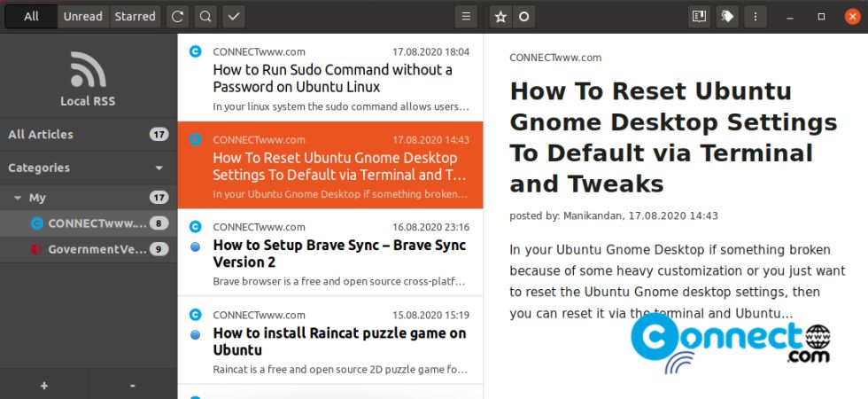Select the CONNECTwww... feed in sidebar
Image resolution: width=868 pixels, height=399 pixels.
click(x=89, y=223)
